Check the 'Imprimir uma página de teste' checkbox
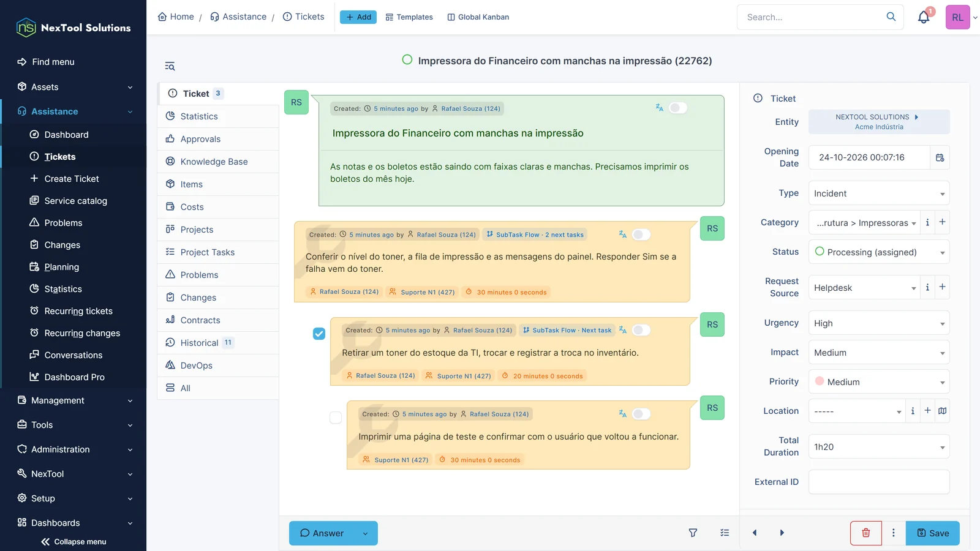The height and width of the screenshot is (551, 980). tap(336, 418)
